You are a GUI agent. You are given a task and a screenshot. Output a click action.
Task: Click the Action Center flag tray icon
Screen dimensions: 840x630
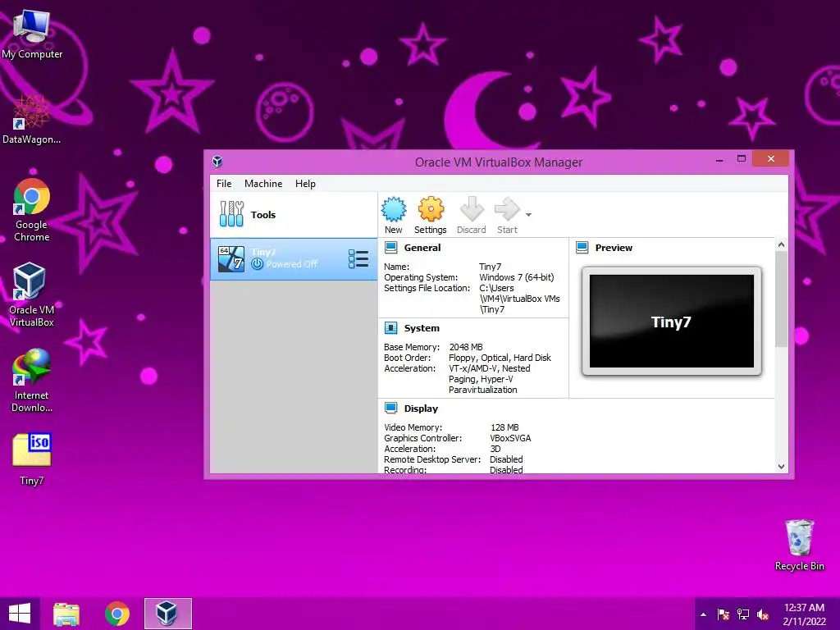(x=724, y=614)
